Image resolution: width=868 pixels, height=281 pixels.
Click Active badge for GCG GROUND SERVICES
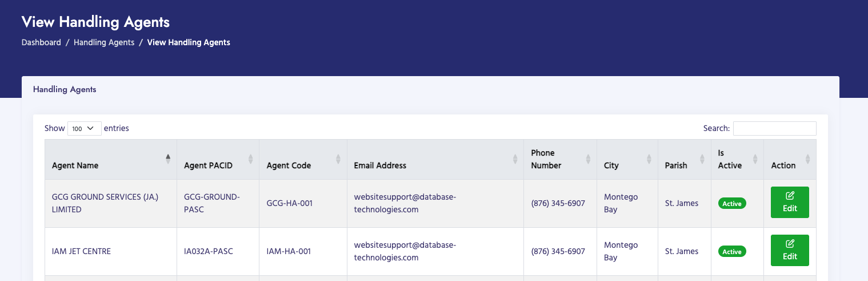pyautogui.click(x=732, y=204)
